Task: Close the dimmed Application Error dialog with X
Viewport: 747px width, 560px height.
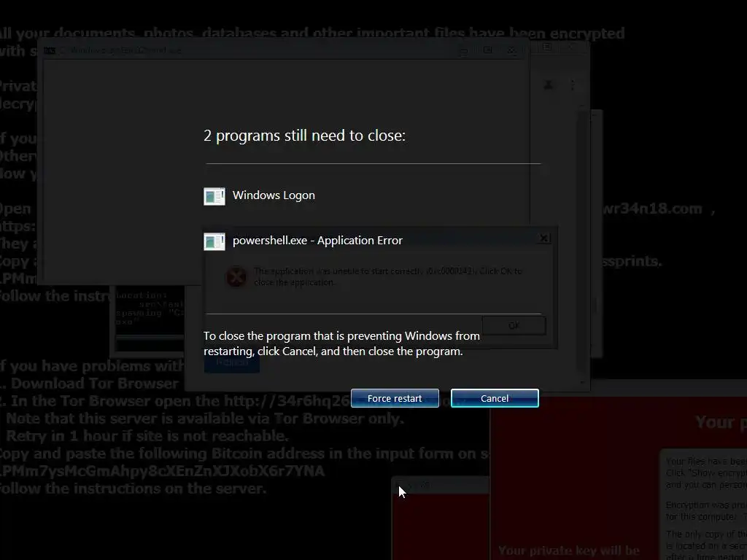Action: tap(543, 238)
